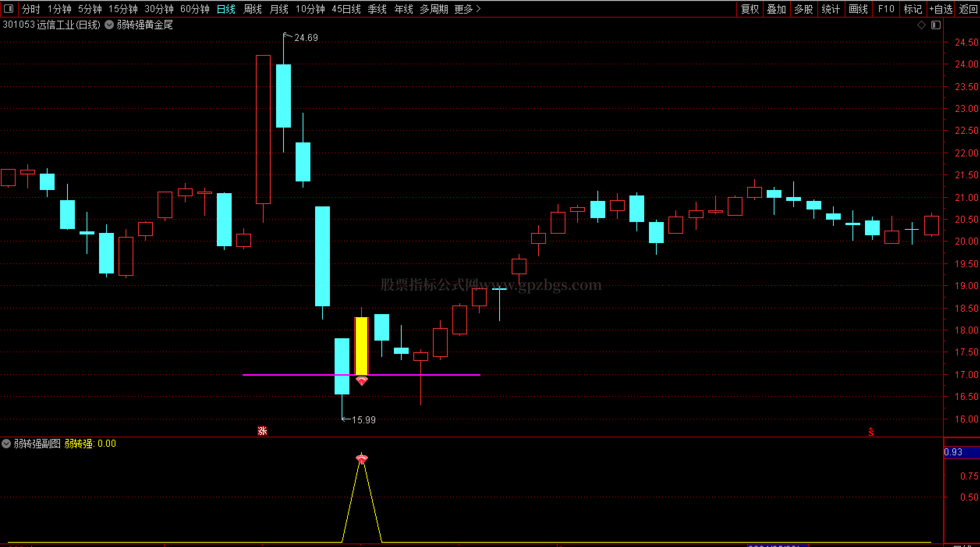Toggle 叠加 overlay mode

click(776, 9)
